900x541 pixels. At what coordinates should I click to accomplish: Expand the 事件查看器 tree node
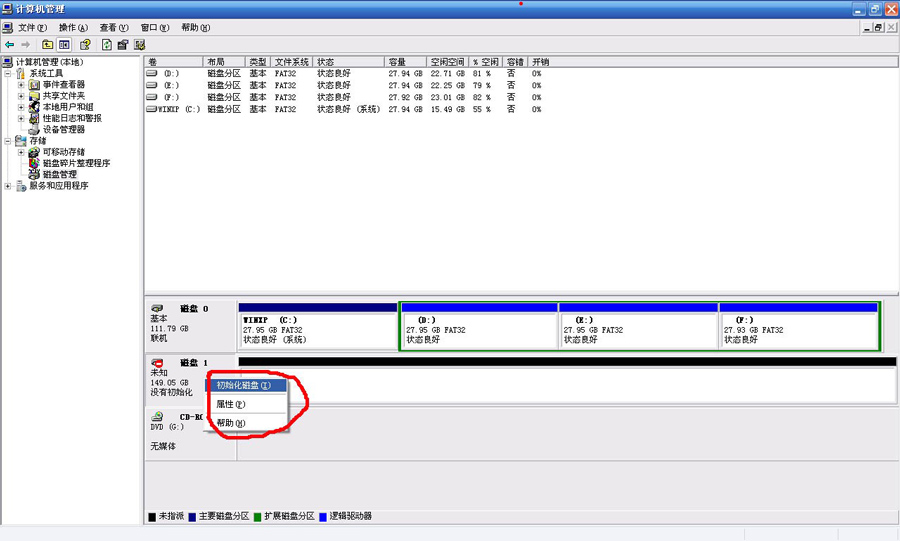click(21, 85)
